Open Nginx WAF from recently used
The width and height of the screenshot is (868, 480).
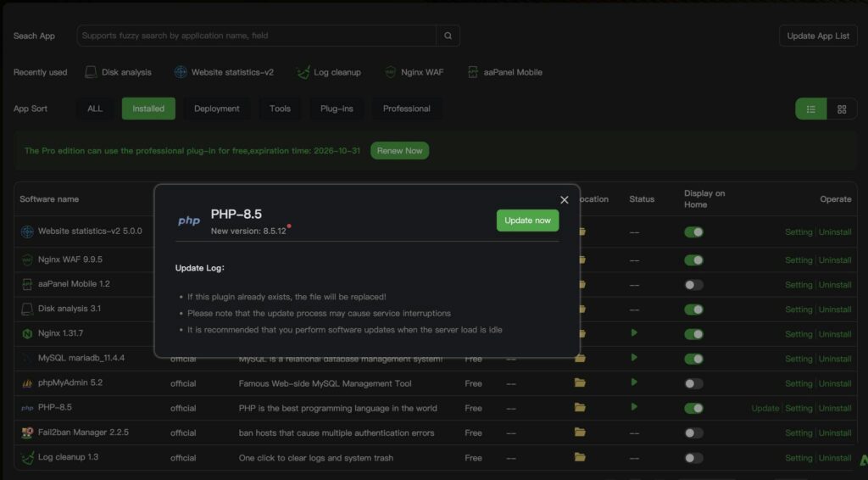414,72
